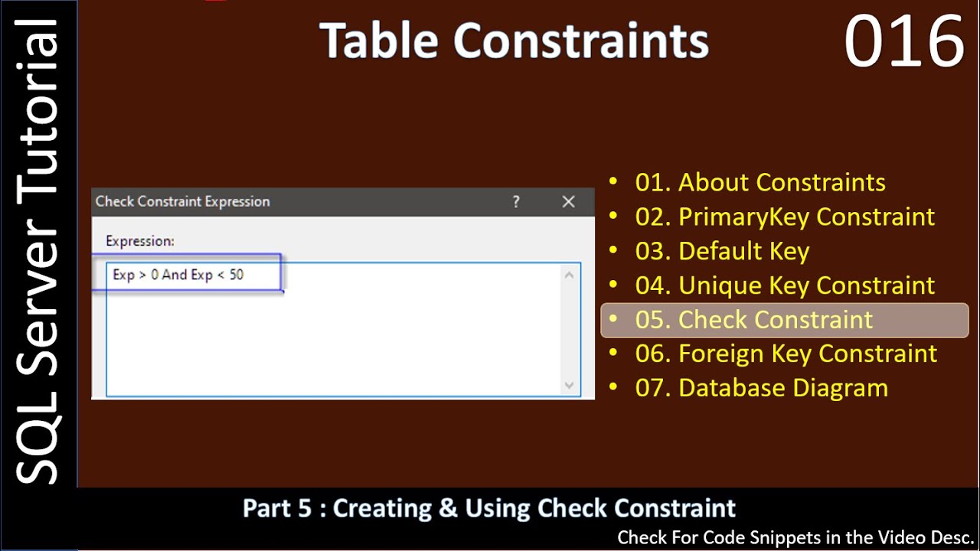Image resolution: width=980 pixels, height=551 pixels.
Task: Select '04. Unique Key Constraint' list item
Action: coord(785,285)
